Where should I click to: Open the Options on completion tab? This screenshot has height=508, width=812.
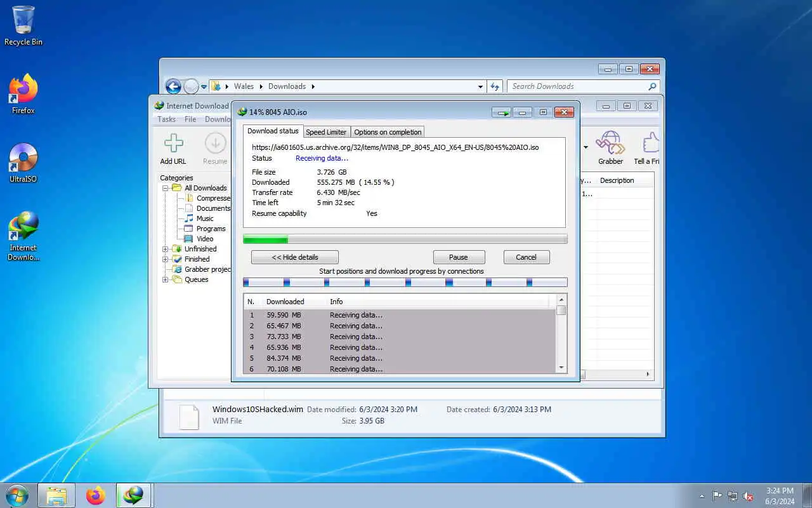pyautogui.click(x=388, y=132)
